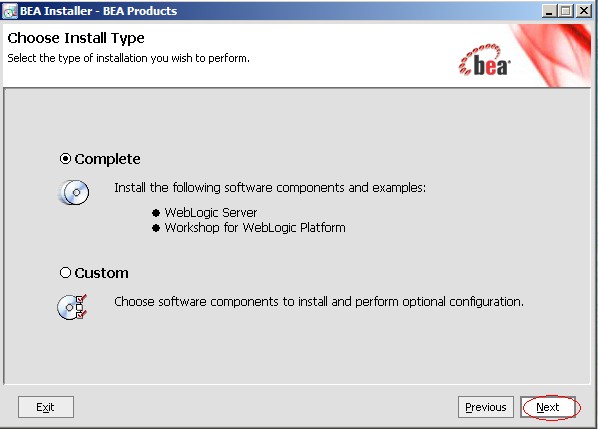Go back with the Previous button
The height and width of the screenshot is (429, 598).
point(486,407)
